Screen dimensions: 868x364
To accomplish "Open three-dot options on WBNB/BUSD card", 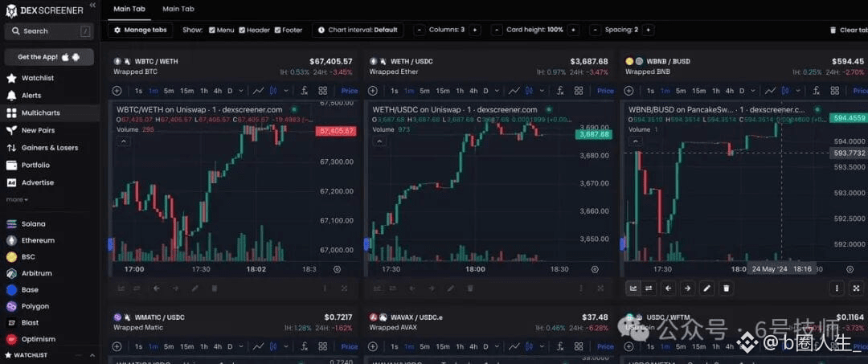I will 837,288.
